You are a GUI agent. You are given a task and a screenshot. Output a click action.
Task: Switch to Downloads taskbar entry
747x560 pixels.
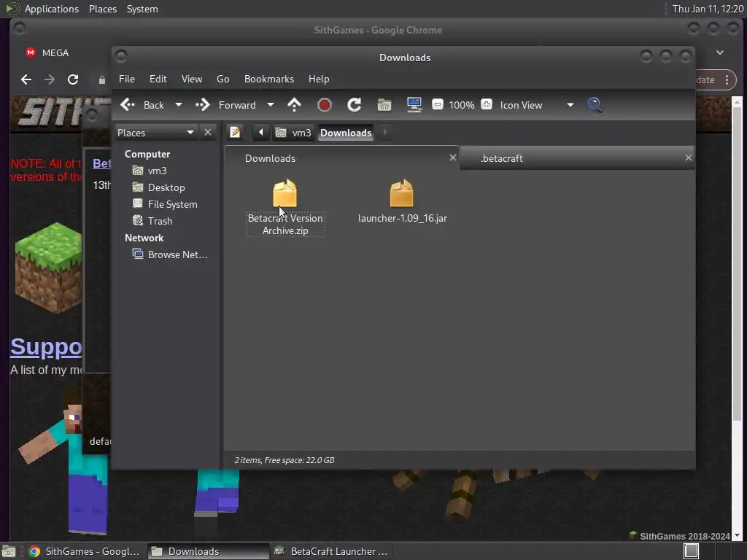tap(208, 551)
